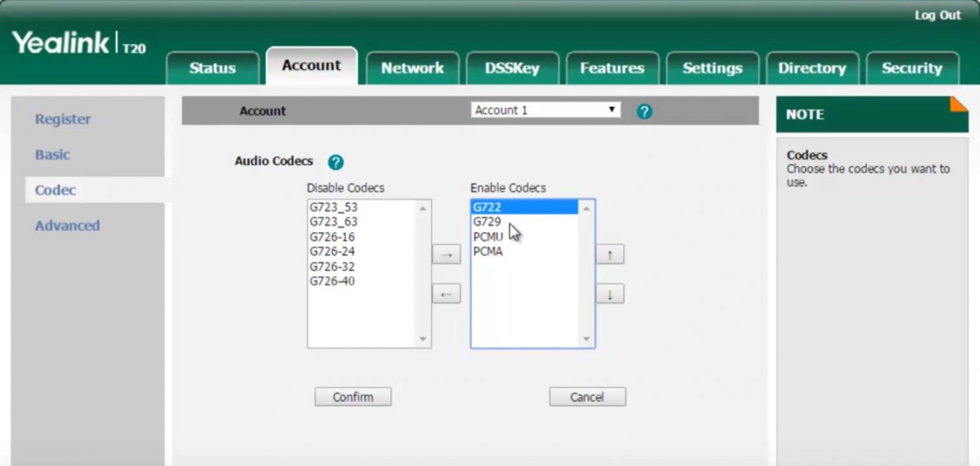Go to the Security tab

[911, 68]
